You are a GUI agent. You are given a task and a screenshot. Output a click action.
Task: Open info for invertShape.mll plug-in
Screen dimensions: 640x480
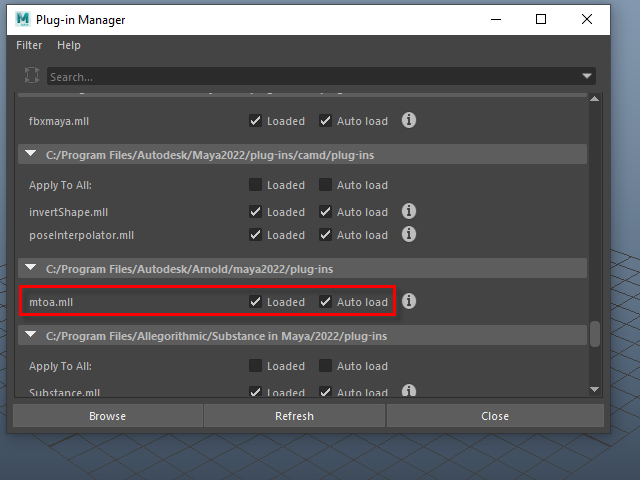pyautogui.click(x=409, y=211)
